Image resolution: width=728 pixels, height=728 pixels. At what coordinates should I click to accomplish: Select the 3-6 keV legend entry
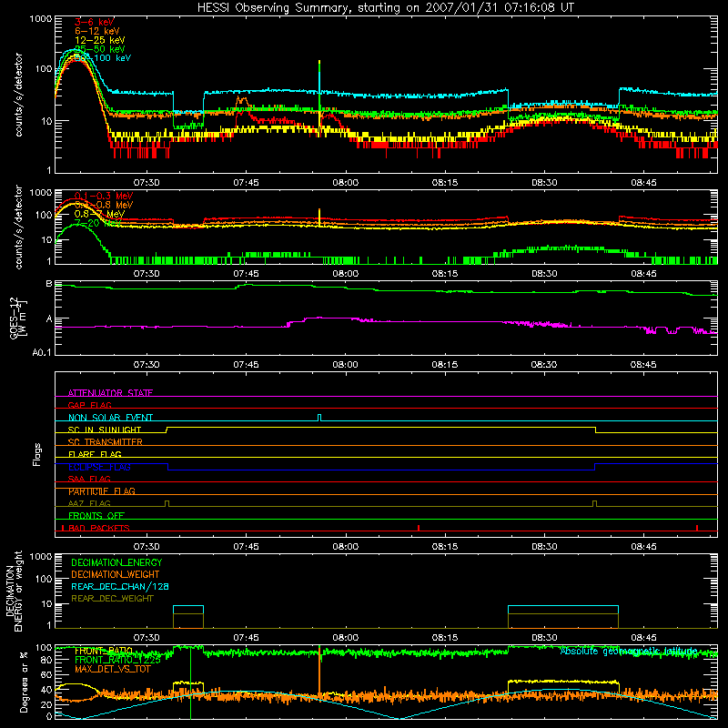point(95,22)
